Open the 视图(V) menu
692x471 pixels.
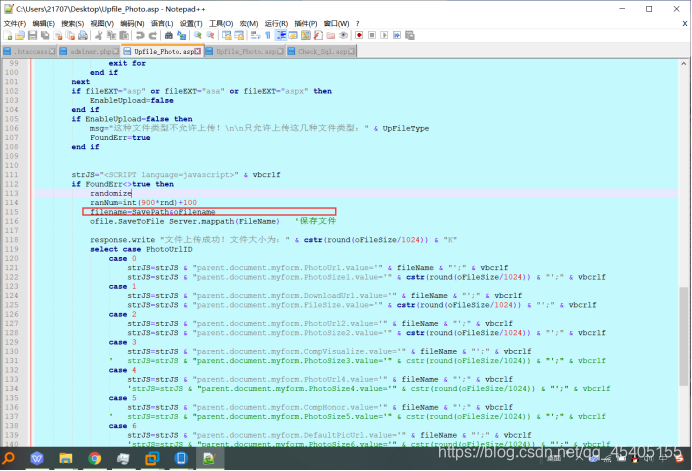[x=102, y=23]
